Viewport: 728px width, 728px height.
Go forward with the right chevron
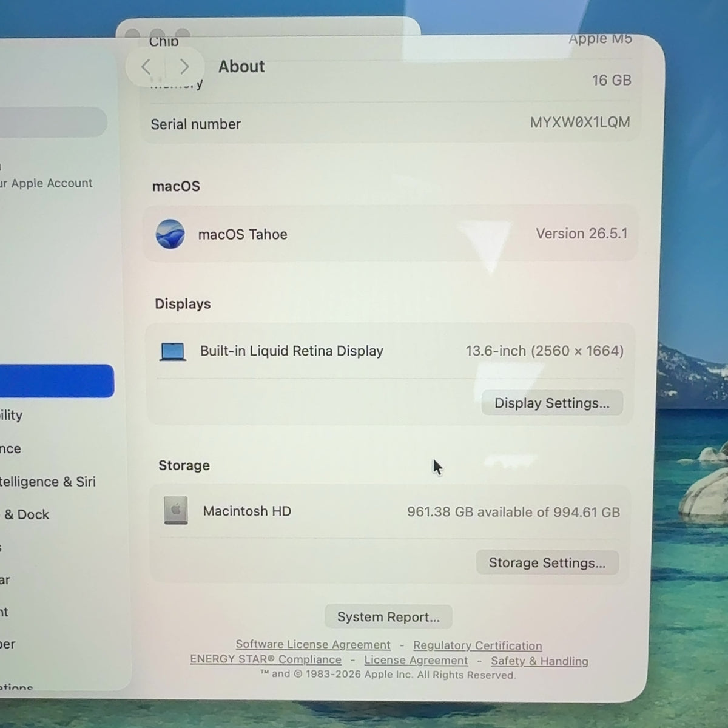click(184, 67)
